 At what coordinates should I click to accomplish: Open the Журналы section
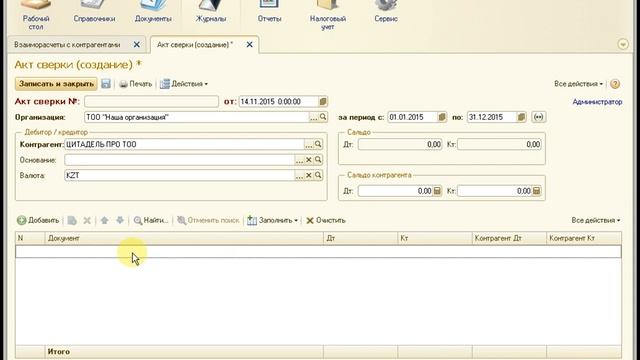tap(211, 12)
